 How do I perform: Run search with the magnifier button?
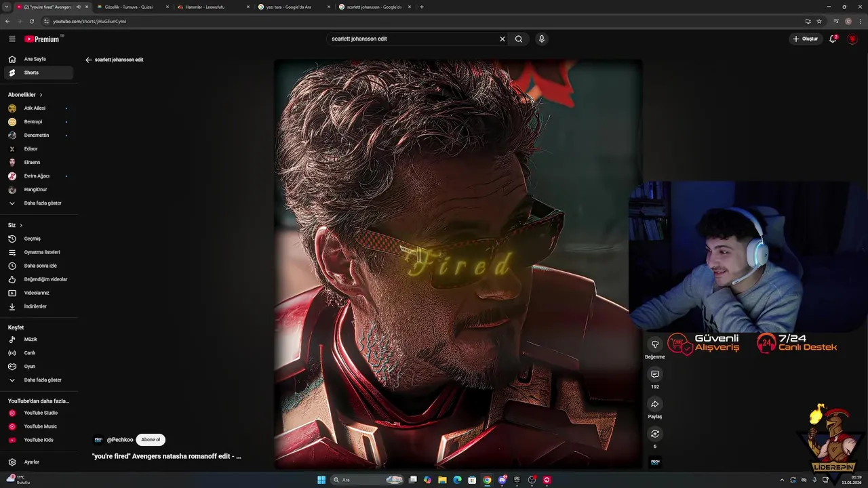[x=519, y=39]
